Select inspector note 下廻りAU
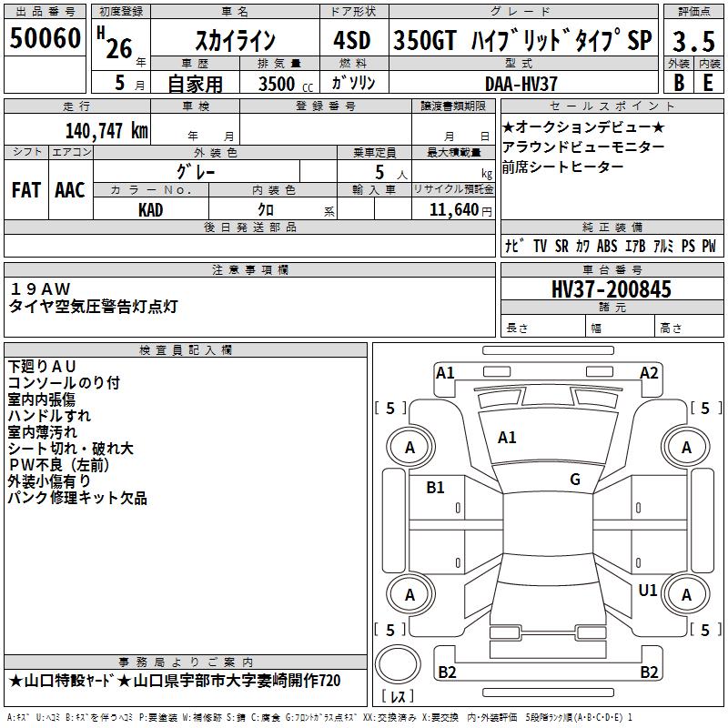This screenshot has width=728, height=728. click(42, 367)
